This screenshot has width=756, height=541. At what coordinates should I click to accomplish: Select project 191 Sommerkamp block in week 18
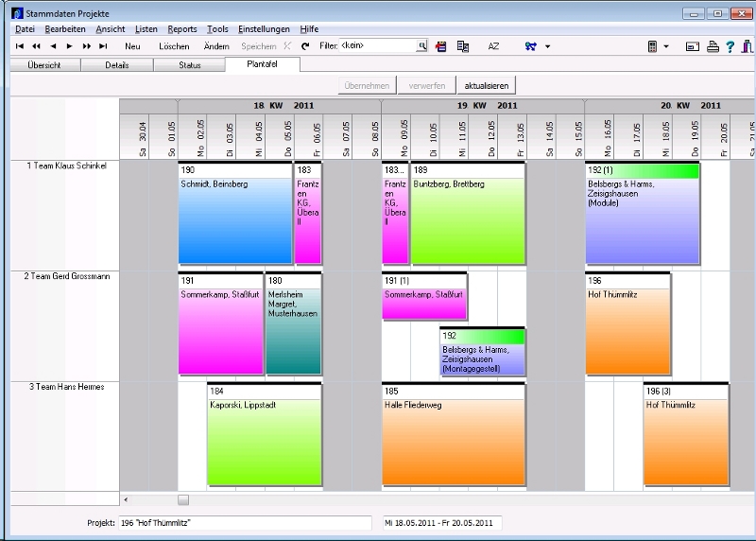221,323
